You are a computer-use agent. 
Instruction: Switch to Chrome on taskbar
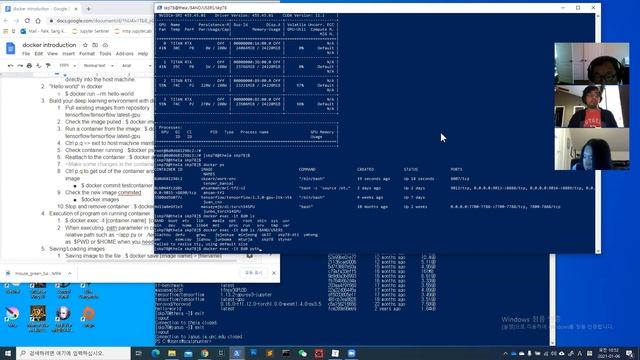click(x=204, y=353)
